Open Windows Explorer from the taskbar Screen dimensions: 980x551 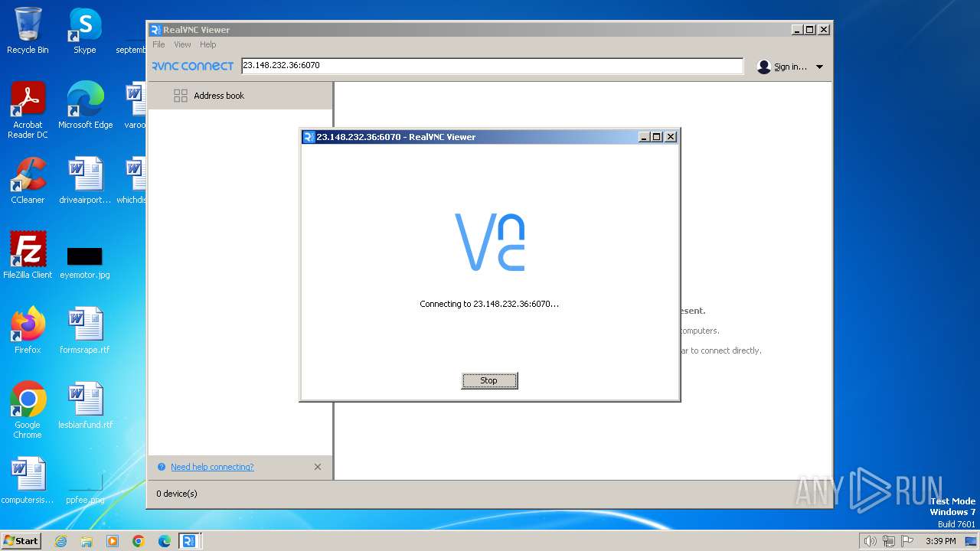click(87, 541)
